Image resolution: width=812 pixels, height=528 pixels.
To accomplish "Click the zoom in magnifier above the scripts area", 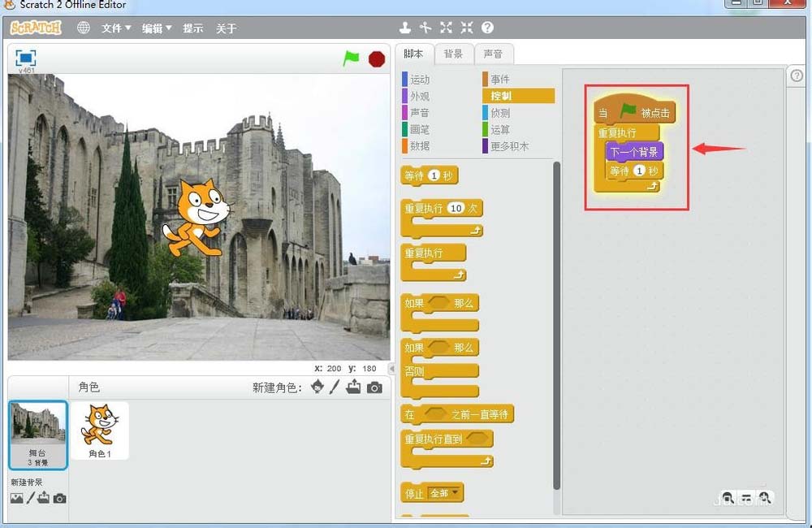I will (766, 497).
